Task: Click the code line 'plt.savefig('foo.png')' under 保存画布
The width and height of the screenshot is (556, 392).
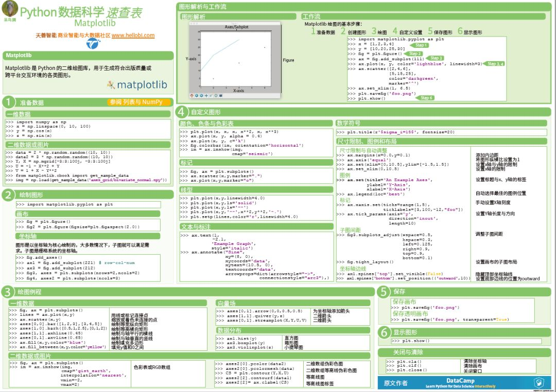Action: (x=425, y=308)
